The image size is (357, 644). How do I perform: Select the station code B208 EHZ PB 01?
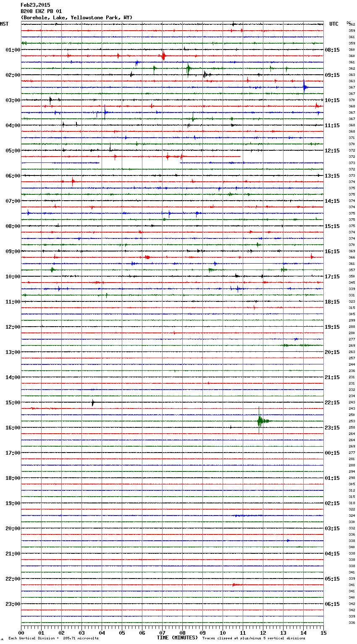[x=41, y=11]
